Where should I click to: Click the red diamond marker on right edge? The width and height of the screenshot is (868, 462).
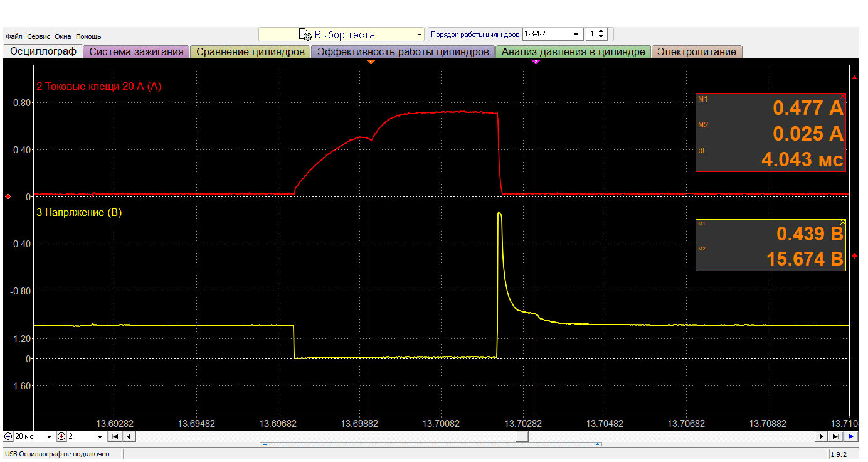click(854, 256)
